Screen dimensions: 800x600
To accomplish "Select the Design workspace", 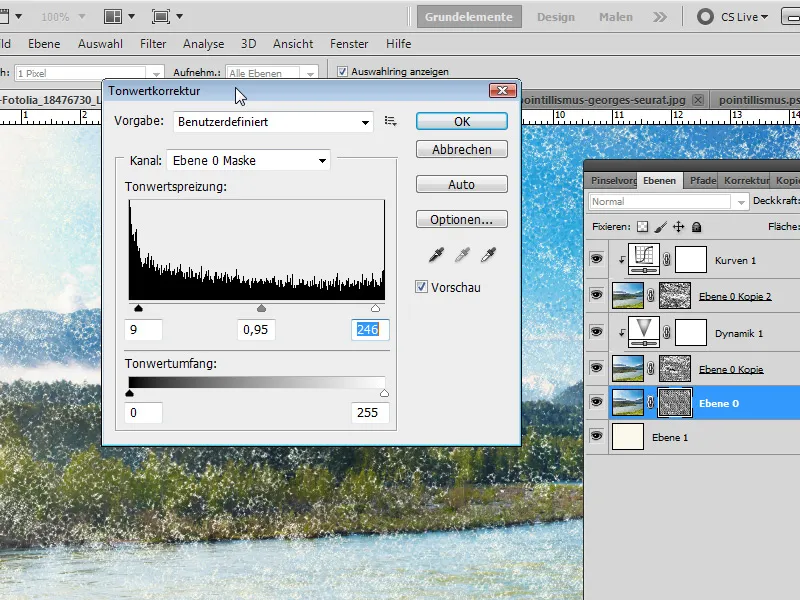I will tap(556, 17).
